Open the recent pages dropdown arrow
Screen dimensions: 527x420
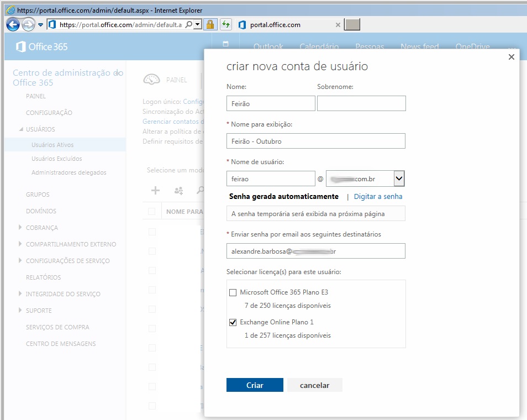tap(41, 24)
